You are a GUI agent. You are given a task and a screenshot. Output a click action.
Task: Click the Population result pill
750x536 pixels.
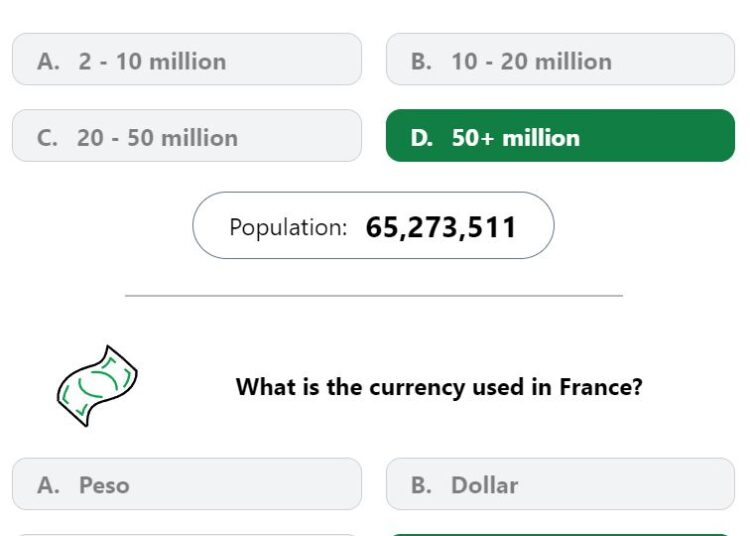coord(373,226)
